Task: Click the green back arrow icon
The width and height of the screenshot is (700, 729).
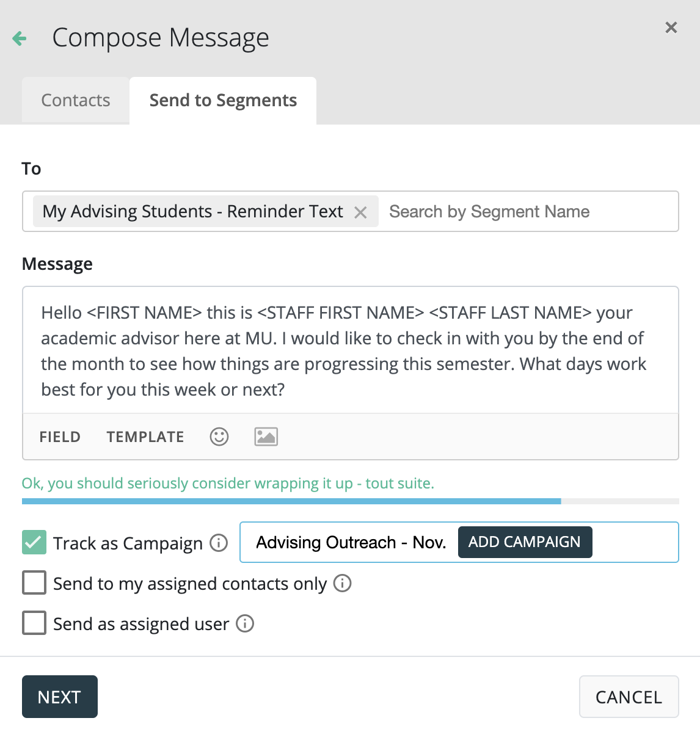Action: 20,38
